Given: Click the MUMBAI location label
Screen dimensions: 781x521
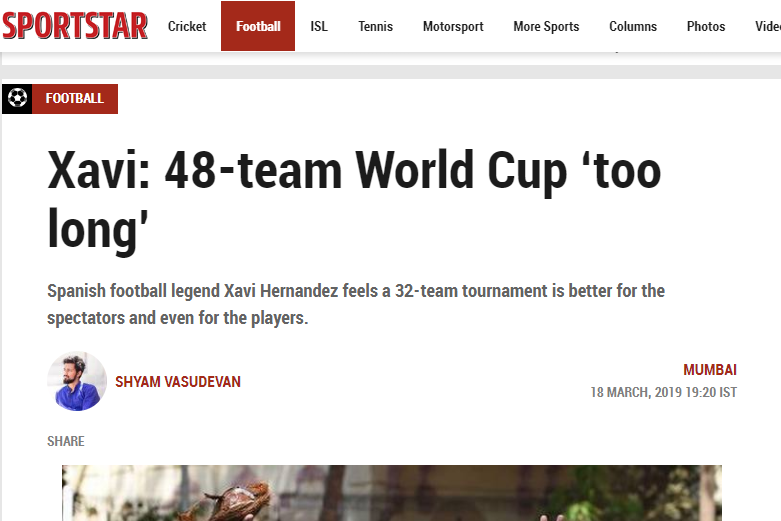Looking at the screenshot, I should [x=710, y=370].
